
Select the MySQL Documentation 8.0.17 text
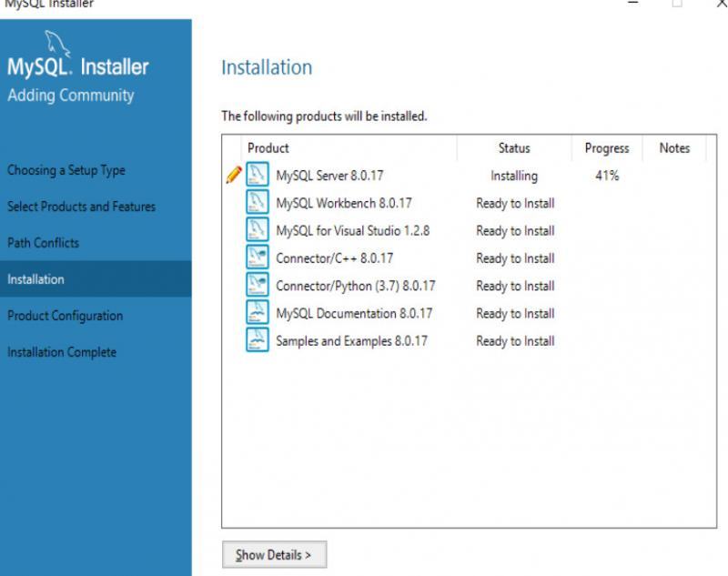tap(354, 313)
